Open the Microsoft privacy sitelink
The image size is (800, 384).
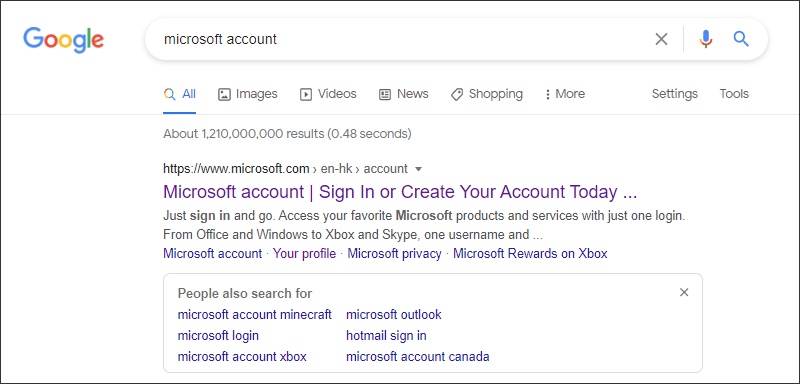click(x=394, y=253)
